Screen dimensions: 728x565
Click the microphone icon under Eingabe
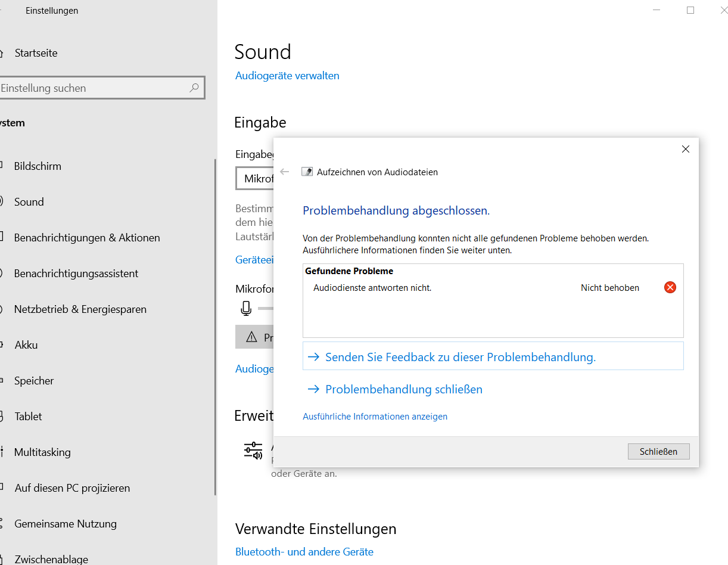(x=246, y=308)
